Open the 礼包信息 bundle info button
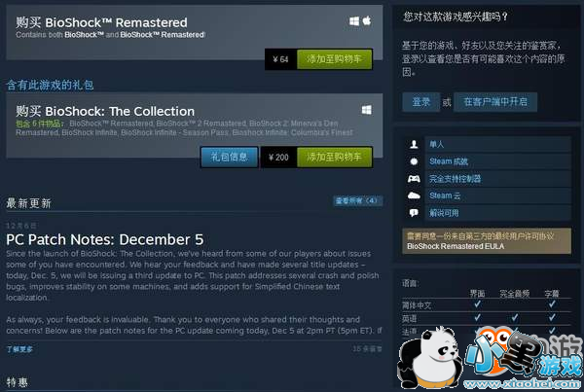 (230, 158)
